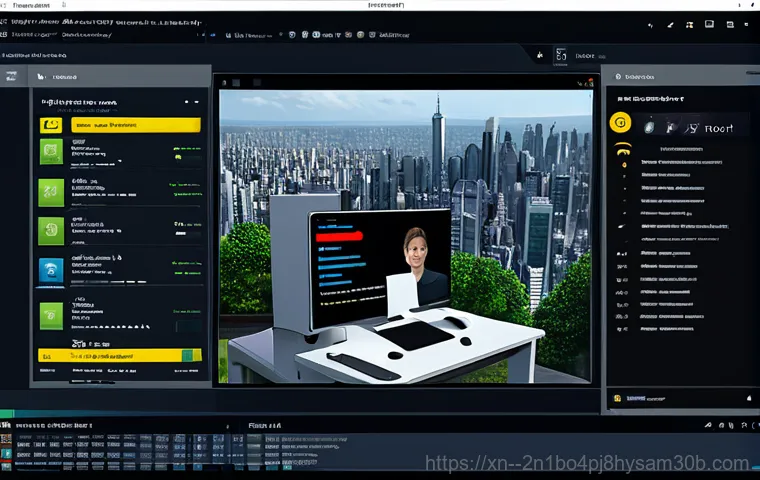760x480 pixels.
Task: Click the blue icon in left list
Action: [x=50, y=270]
